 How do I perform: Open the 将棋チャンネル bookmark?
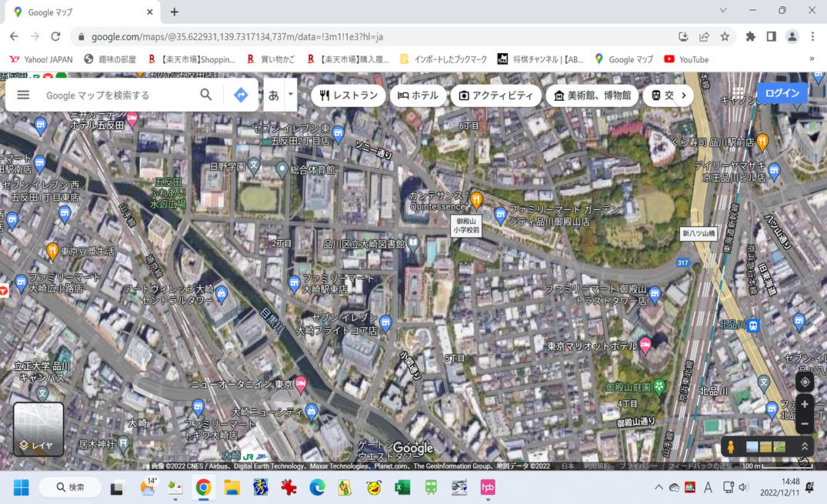541,59
